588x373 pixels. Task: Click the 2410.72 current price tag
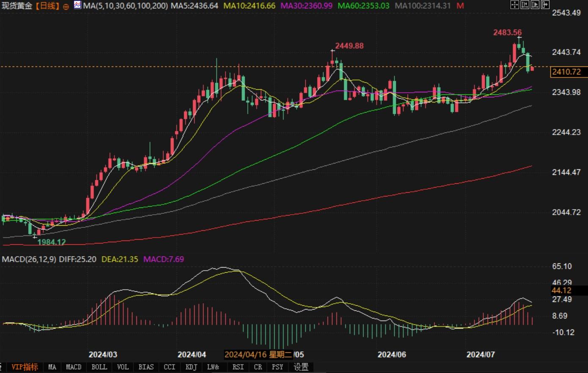click(x=566, y=72)
